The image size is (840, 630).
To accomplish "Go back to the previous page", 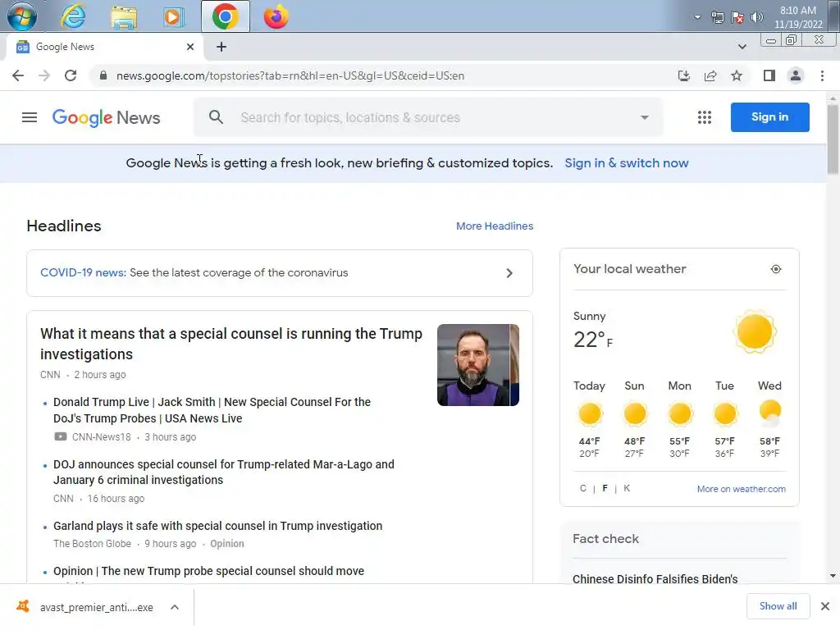I will coord(18,75).
